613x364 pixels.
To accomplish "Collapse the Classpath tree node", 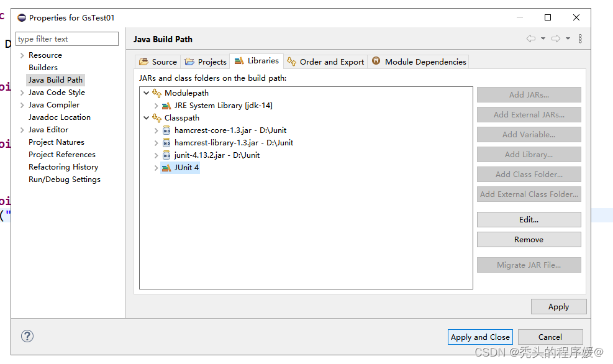I will (x=147, y=117).
